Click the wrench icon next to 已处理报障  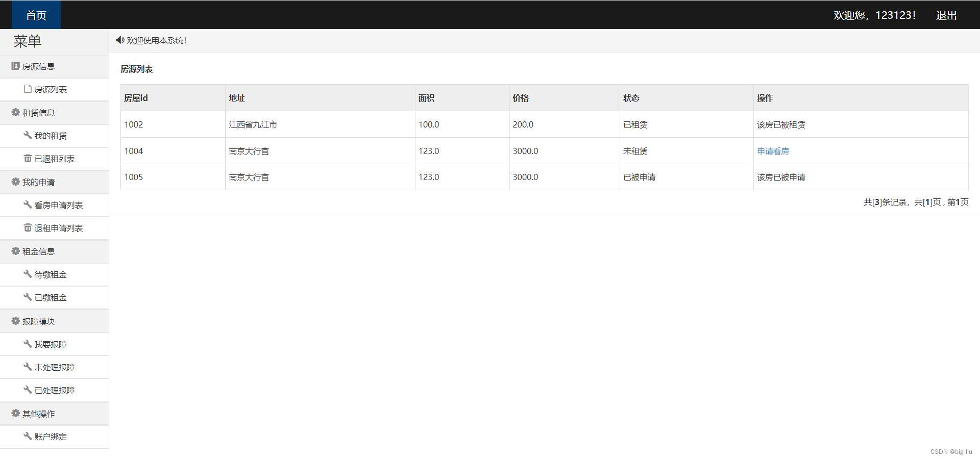pyautogui.click(x=28, y=390)
